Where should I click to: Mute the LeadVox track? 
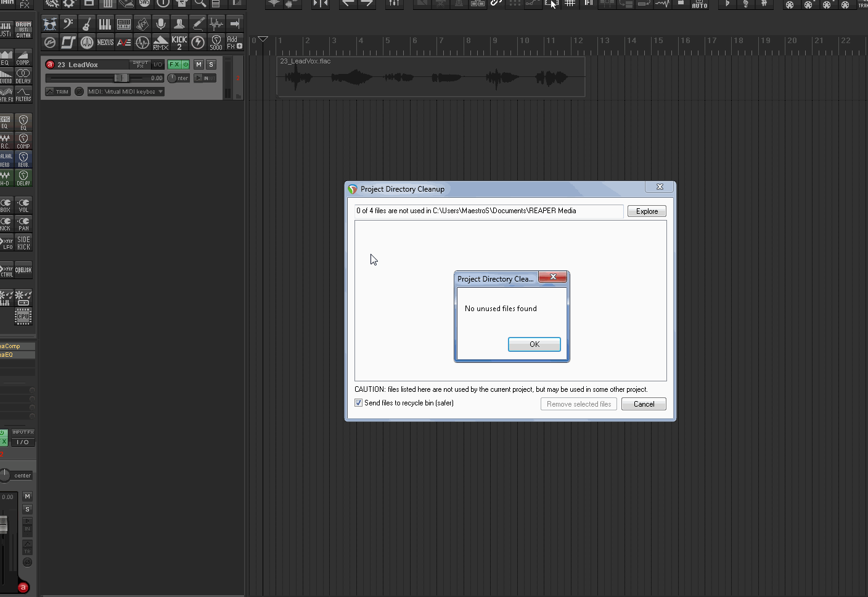pos(199,65)
